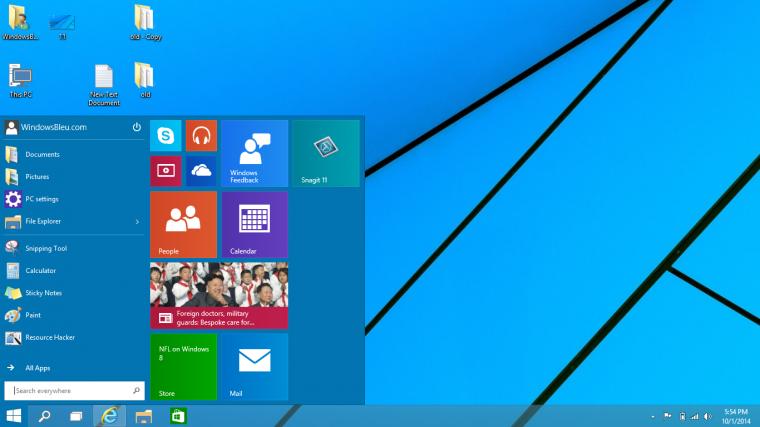
Task: Open the Mail tile
Action: (x=254, y=367)
